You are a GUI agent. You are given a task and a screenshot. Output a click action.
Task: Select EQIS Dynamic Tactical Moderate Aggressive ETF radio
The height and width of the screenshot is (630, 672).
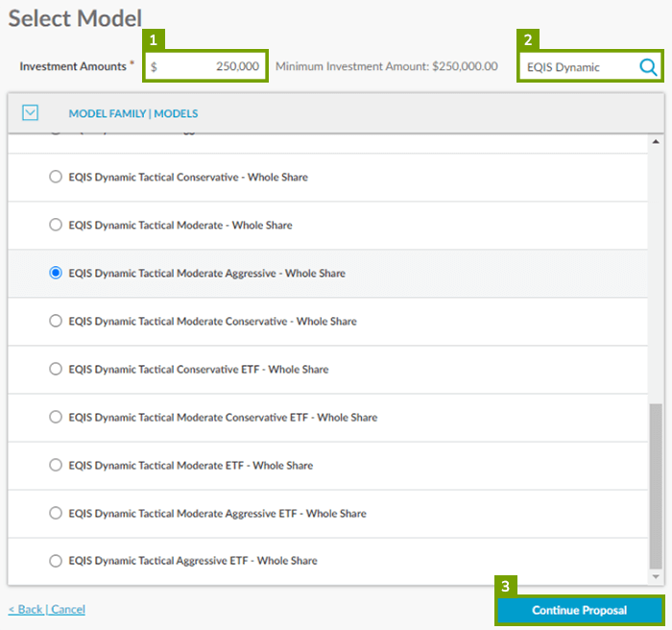(x=56, y=513)
